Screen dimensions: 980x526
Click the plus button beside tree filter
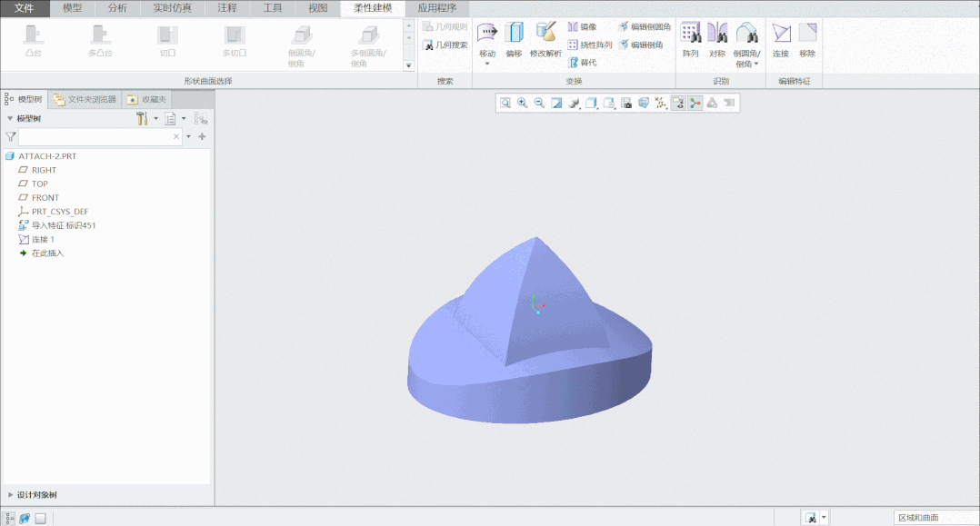pos(202,137)
